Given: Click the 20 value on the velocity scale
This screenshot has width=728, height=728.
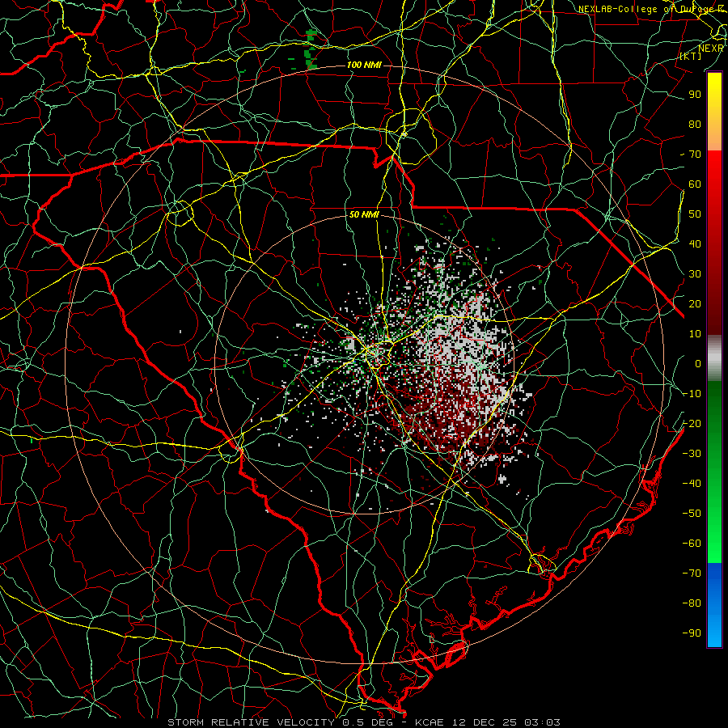Looking at the screenshot, I should (x=695, y=303).
